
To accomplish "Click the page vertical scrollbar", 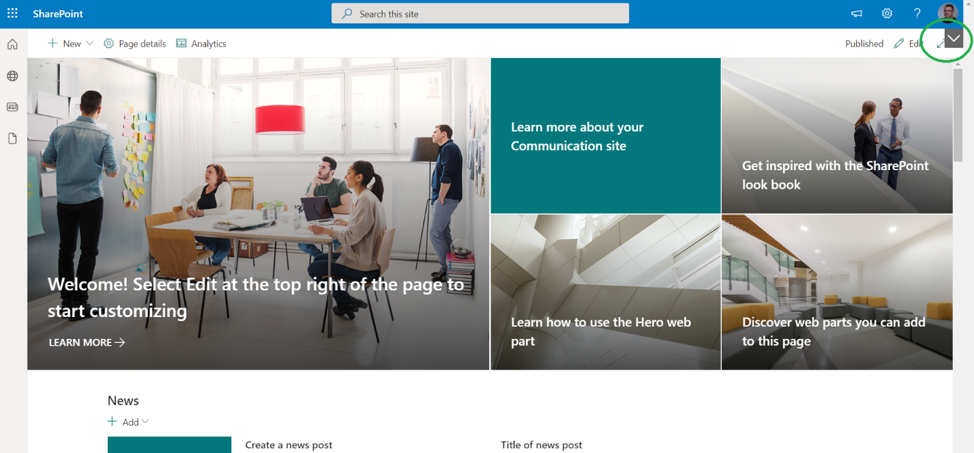I will pyautogui.click(x=958, y=114).
